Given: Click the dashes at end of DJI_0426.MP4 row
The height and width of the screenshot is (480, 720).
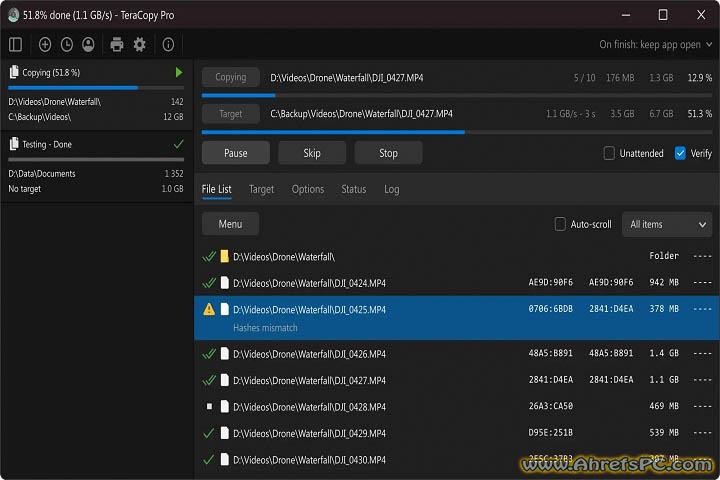Looking at the screenshot, I should coord(703,353).
